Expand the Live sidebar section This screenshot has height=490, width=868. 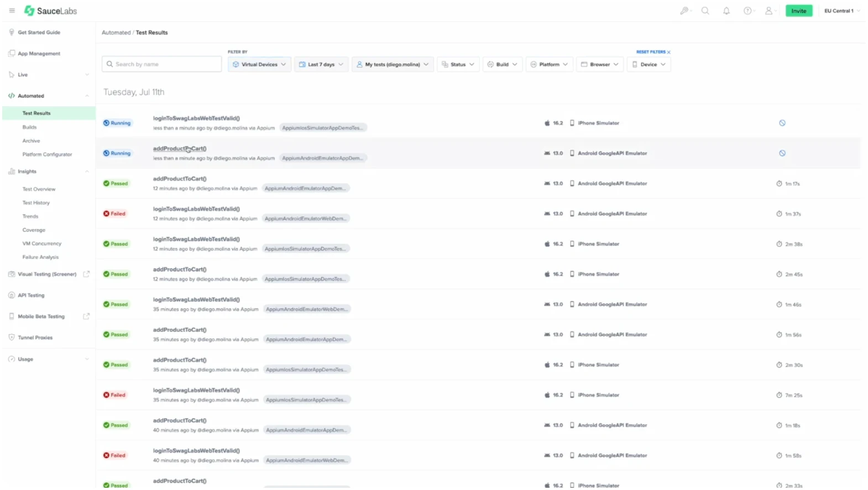(x=49, y=75)
